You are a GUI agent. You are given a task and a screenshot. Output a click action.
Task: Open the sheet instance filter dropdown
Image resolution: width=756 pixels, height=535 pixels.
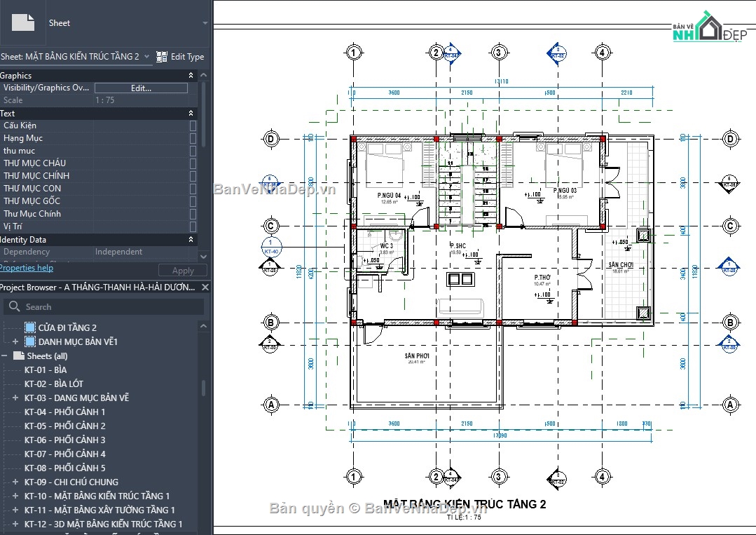pyautogui.click(x=146, y=56)
